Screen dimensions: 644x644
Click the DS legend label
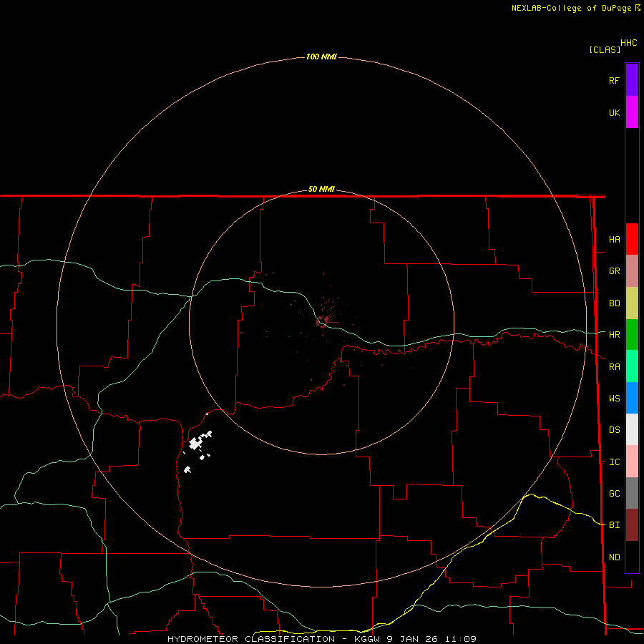coord(614,430)
